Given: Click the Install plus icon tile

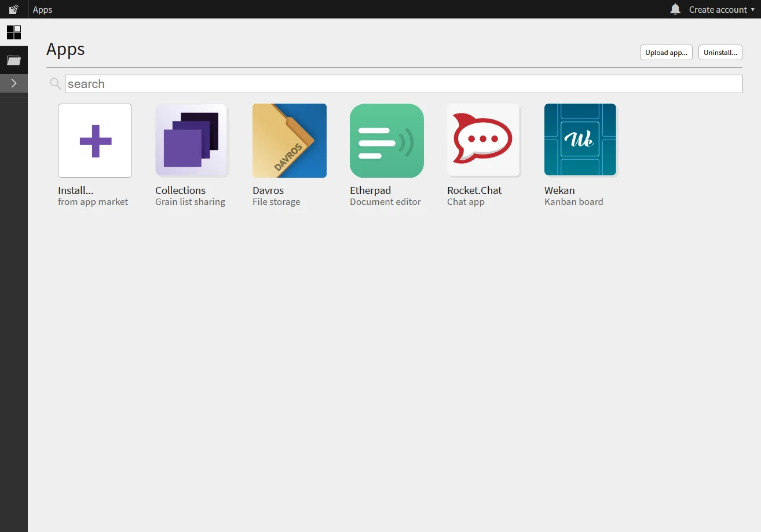Looking at the screenshot, I should coord(95,141).
